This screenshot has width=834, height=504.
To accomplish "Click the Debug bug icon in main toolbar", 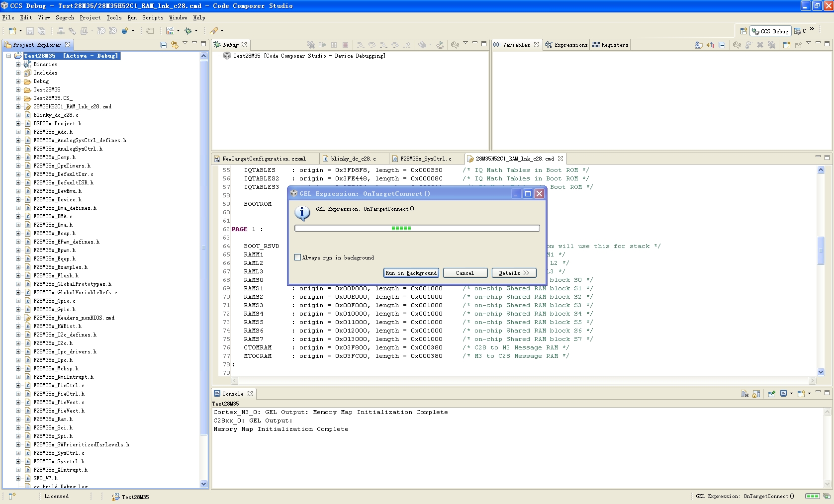I will click(x=188, y=31).
